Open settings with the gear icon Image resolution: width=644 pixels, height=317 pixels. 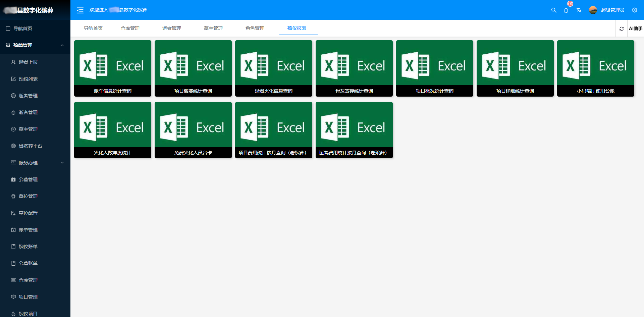635,10
